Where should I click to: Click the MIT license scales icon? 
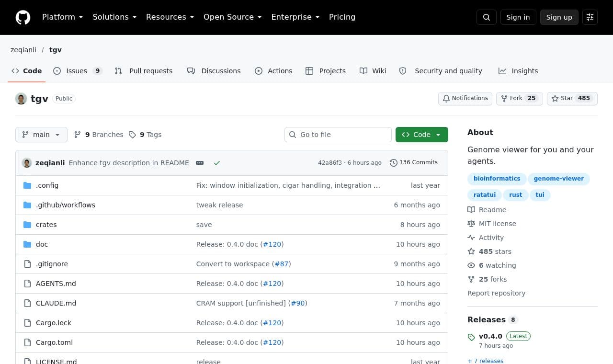point(471,224)
